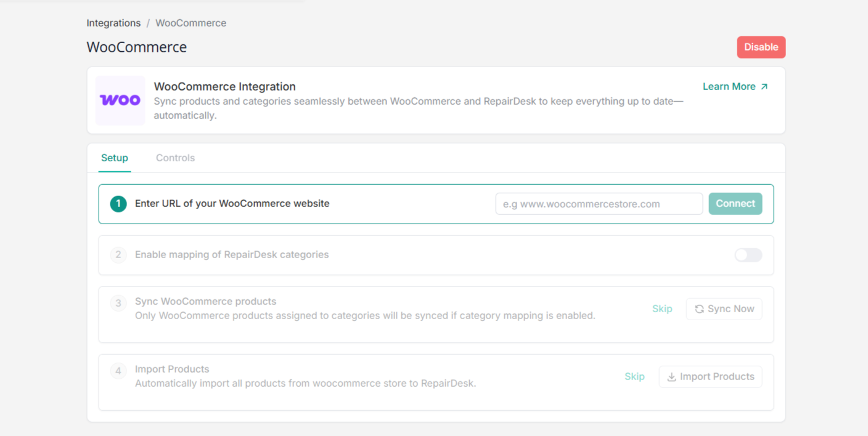Click the "Enter URL of your WooCommerce website" label

[232, 204]
